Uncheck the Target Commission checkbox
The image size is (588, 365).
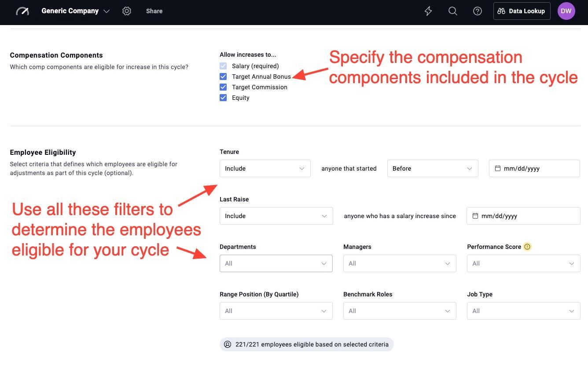click(x=223, y=87)
